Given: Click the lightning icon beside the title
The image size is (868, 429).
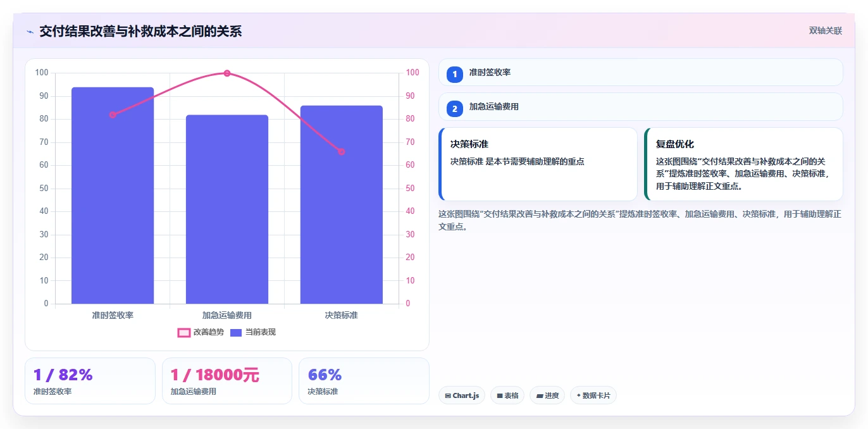Looking at the screenshot, I should pos(30,32).
